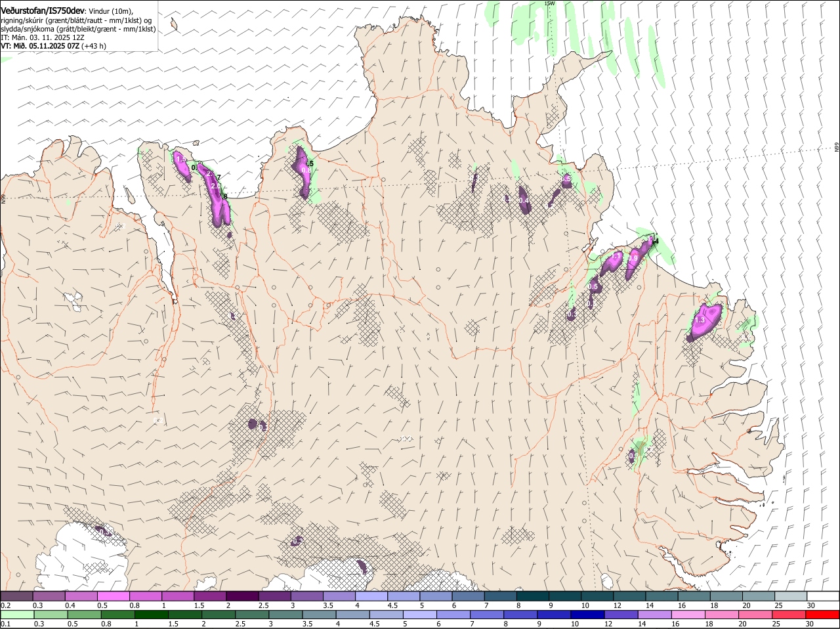The image size is (840, 629).
Task: Click the '12' label on the green scale
Action: click(609, 624)
